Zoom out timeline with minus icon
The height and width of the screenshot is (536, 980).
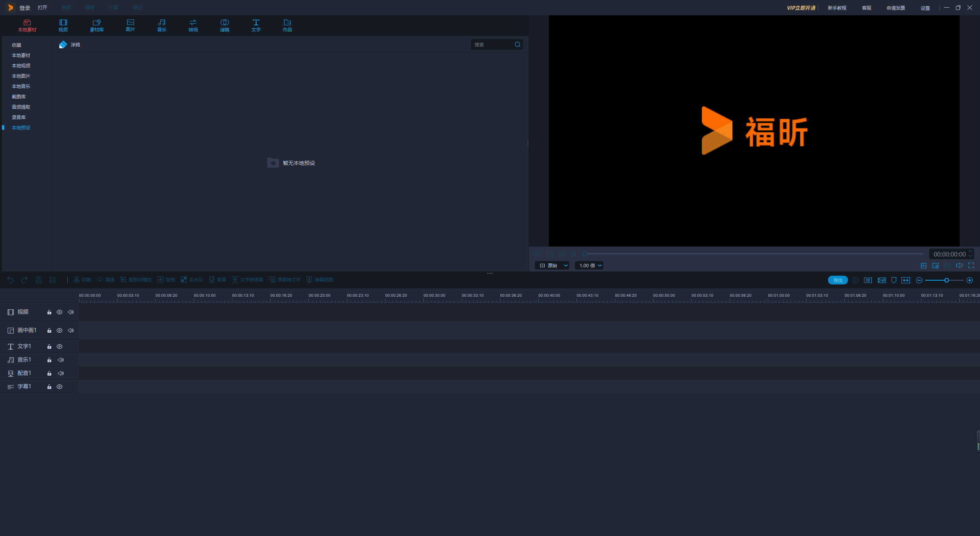click(x=919, y=281)
